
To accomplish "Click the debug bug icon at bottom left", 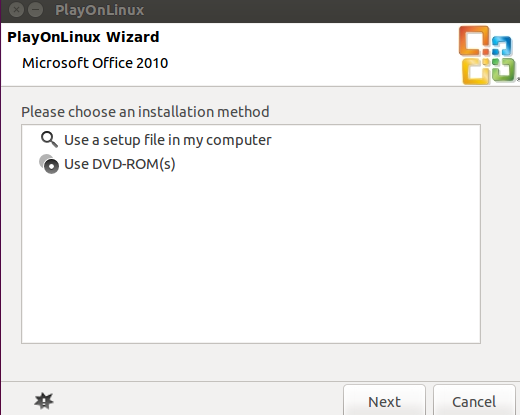I will point(44,401).
